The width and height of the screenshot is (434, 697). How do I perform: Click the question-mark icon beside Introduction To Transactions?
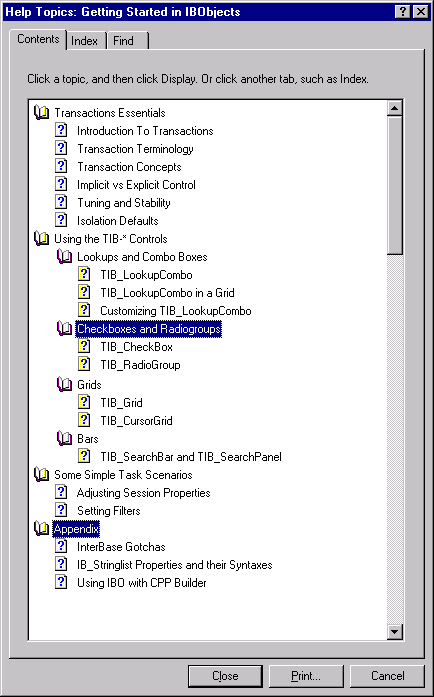[x=61, y=130]
